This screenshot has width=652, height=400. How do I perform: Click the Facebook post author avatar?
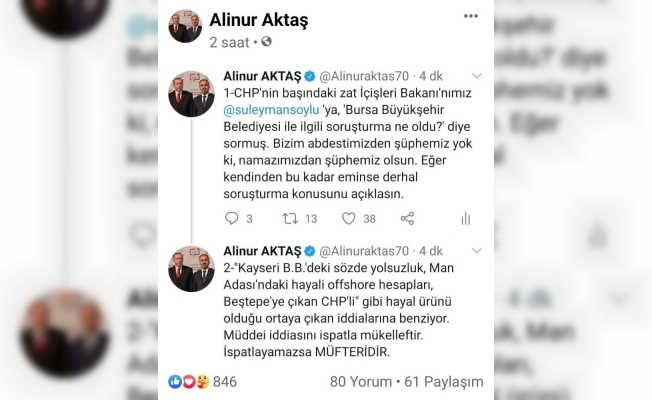click(185, 26)
